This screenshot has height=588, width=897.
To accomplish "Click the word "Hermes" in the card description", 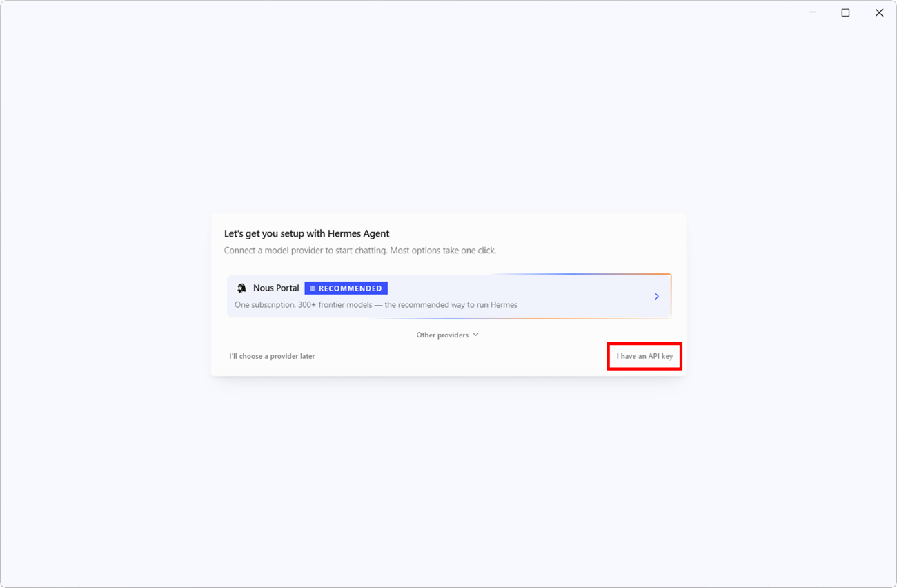I will [504, 305].
